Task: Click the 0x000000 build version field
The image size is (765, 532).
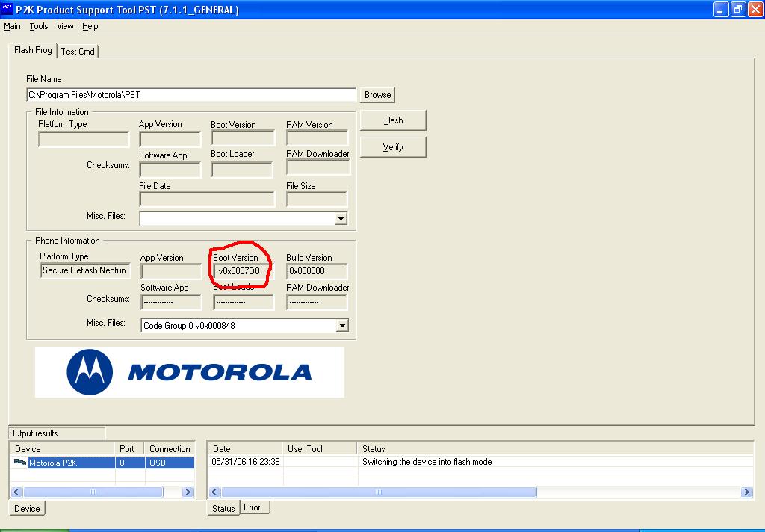Action: [x=317, y=271]
